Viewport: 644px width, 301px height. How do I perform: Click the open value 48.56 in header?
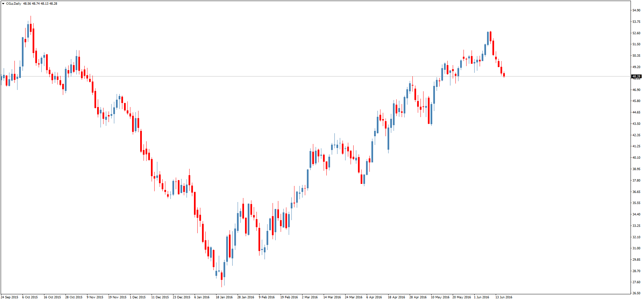tap(27, 4)
